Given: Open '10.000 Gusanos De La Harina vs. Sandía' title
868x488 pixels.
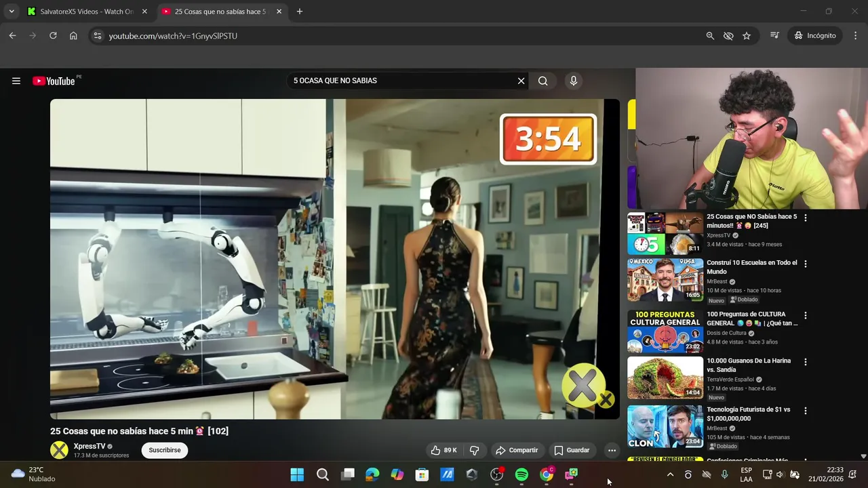Looking at the screenshot, I should (749, 365).
